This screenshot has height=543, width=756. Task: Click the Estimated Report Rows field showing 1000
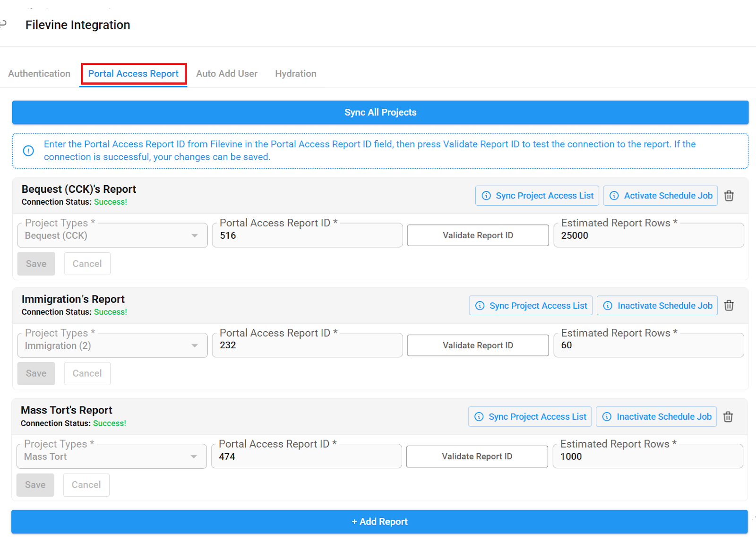coord(648,457)
